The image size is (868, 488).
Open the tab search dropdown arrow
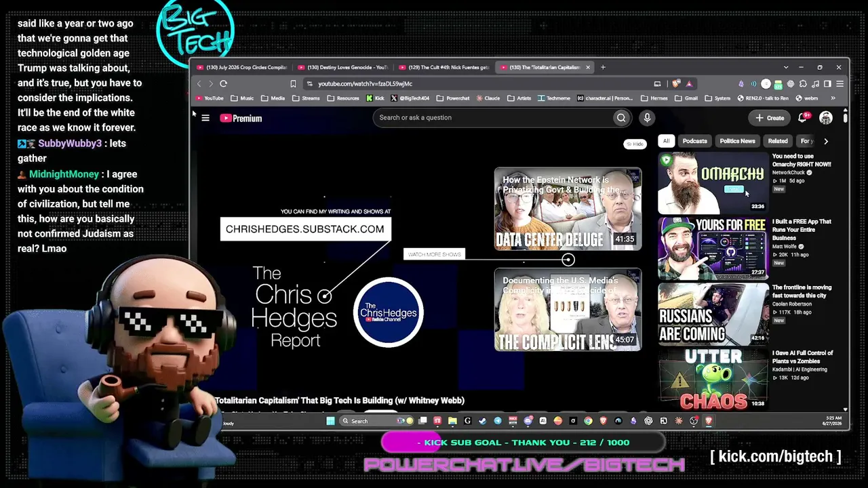pos(786,67)
